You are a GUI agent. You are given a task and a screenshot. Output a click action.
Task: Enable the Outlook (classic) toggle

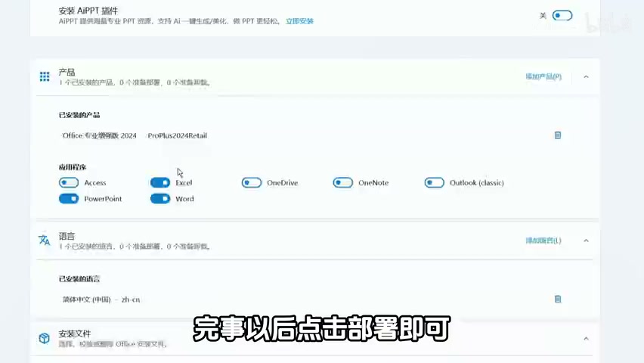(x=434, y=182)
